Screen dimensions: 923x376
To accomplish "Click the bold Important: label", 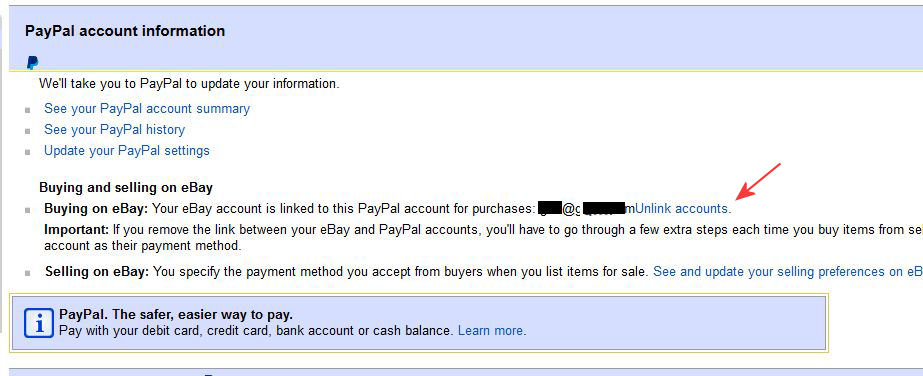I will tap(77, 229).
